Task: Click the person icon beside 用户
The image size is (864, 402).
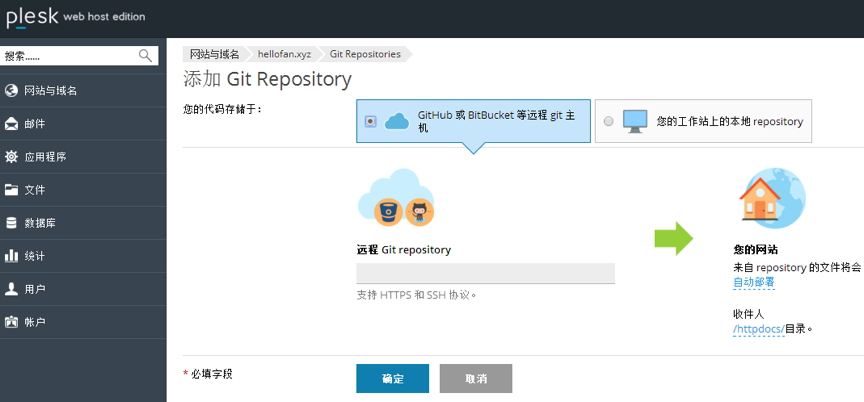Action: point(11,289)
